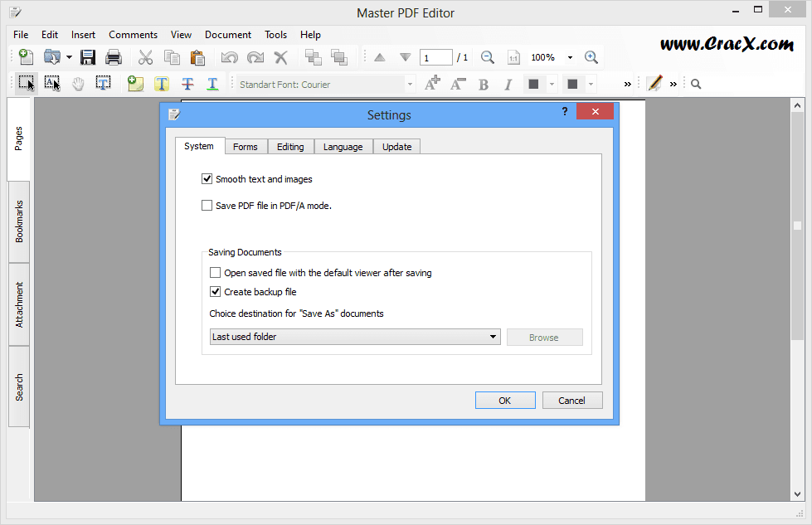The width and height of the screenshot is (812, 525).
Task: Open the add sticky note tool
Action: (x=134, y=83)
